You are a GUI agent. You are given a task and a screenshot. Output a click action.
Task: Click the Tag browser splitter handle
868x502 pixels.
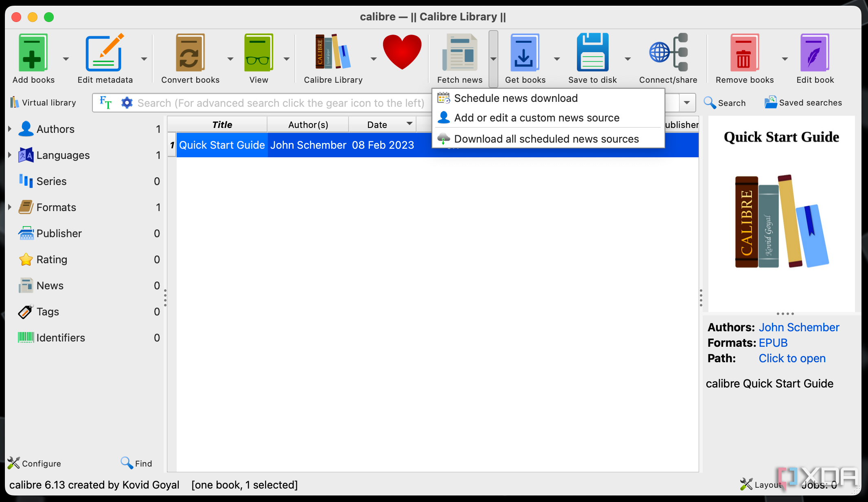tap(165, 298)
